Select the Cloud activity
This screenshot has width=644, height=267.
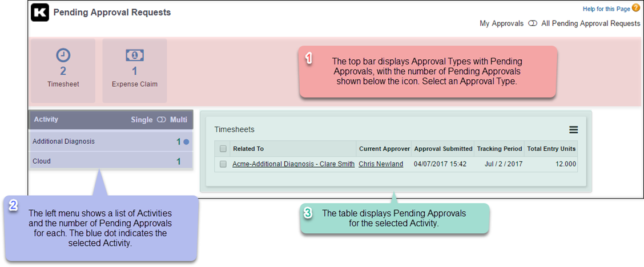(42, 161)
